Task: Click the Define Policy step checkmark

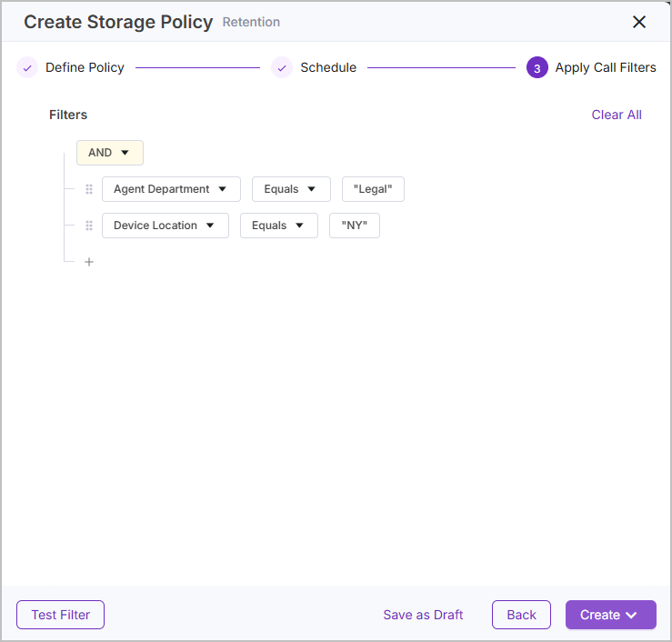Action: click(27, 67)
